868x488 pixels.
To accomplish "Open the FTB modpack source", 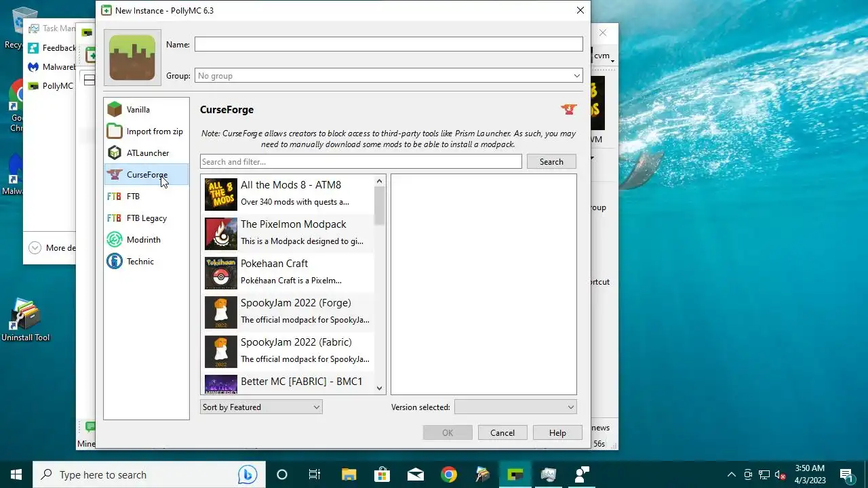I will click(x=146, y=197).
